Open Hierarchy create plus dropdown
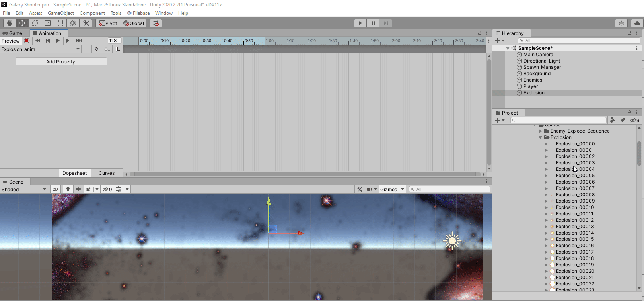644x301 pixels. [x=500, y=41]
